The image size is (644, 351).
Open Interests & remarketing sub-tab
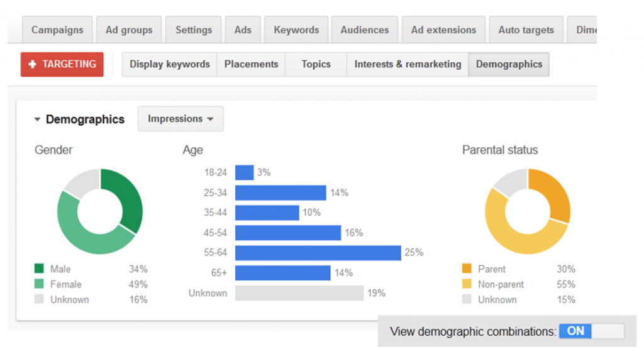pyautogui.click(x=408, y=65)
